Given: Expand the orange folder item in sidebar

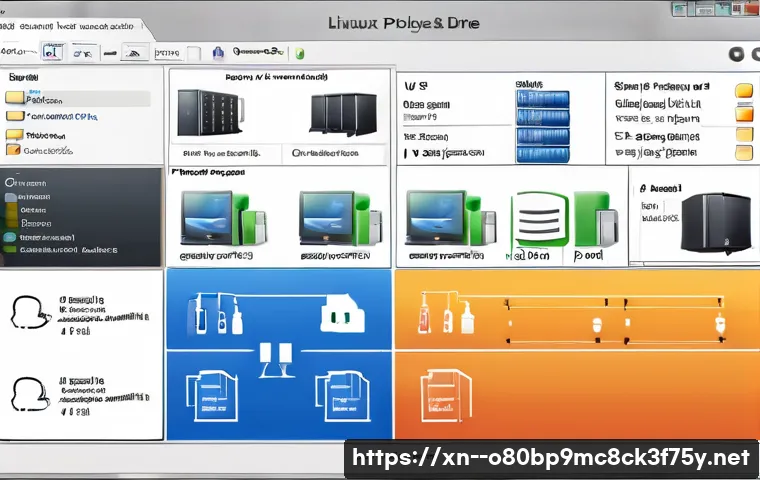Looking at the screenshot, I should tap(13, 150).
